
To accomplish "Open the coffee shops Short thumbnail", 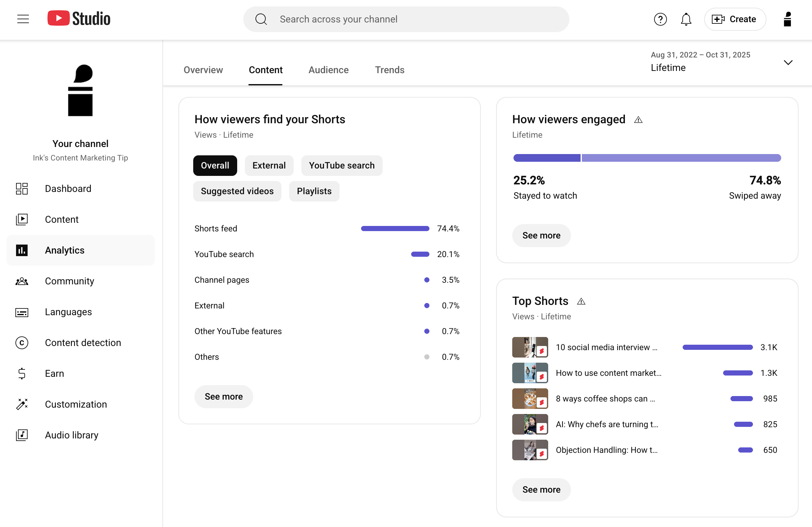I will 530,398.
